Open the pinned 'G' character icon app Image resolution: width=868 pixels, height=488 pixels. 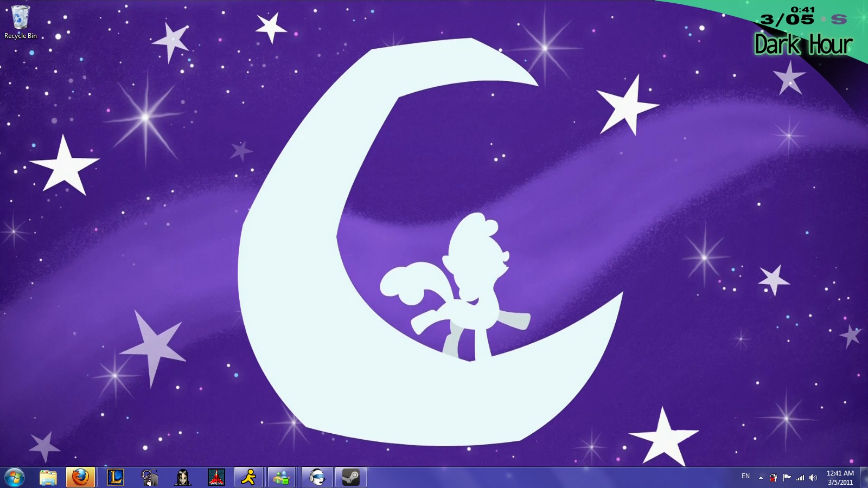pos(149,478)
